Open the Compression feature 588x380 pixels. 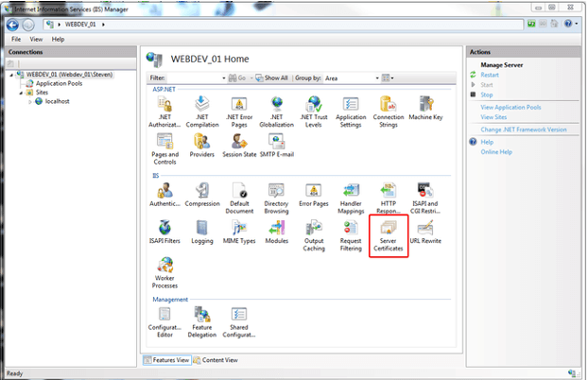pos(202,195)
